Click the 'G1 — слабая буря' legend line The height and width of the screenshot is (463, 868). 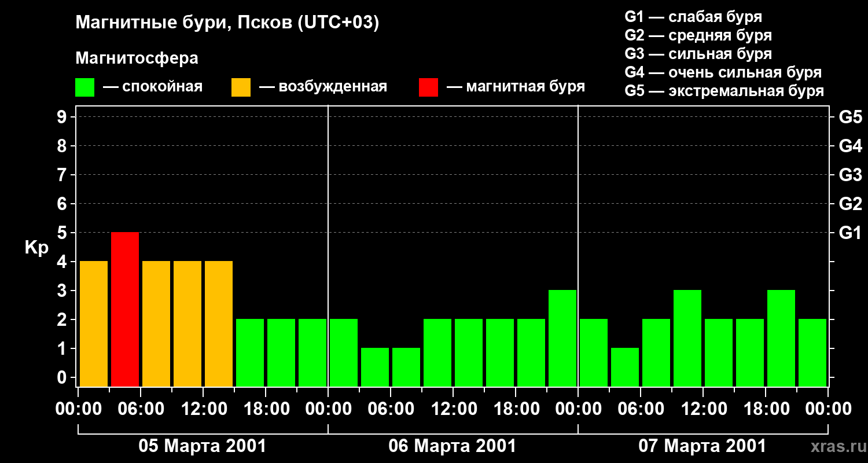pos(693,17)
